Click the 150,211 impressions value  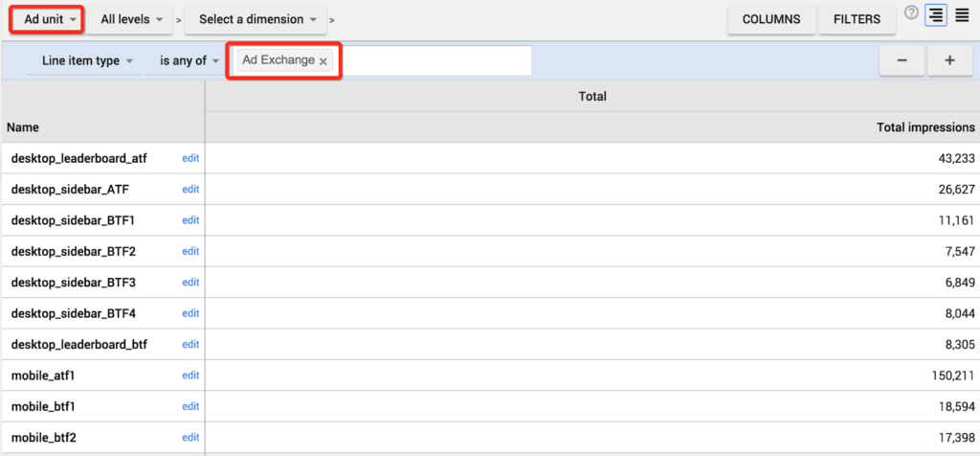[954, 376]
